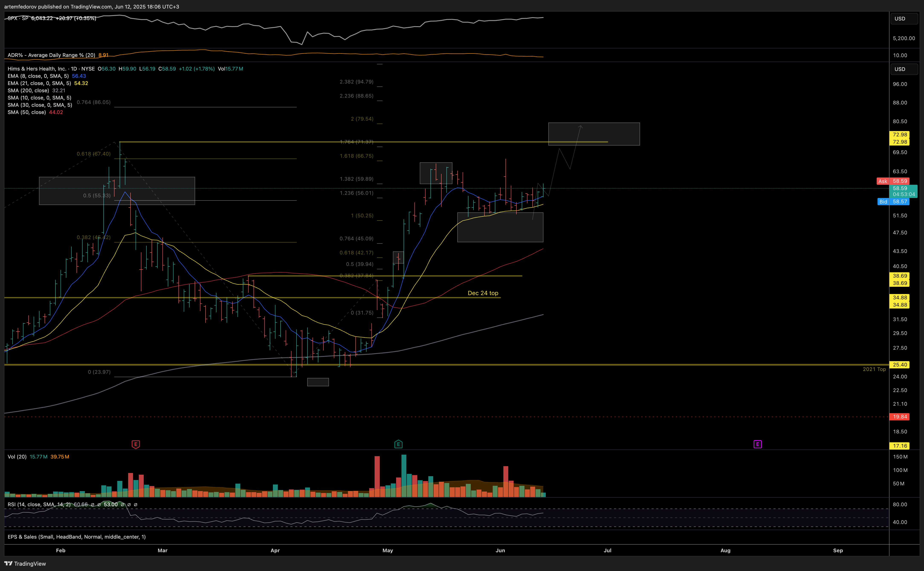
Task: Open the red earnings E marker
Action: pos(136,444)
